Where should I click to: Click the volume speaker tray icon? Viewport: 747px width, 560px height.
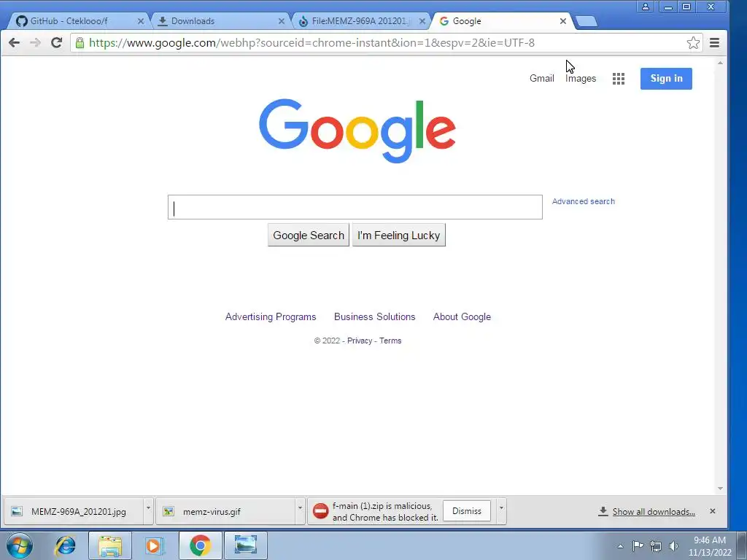pos(673,546)
